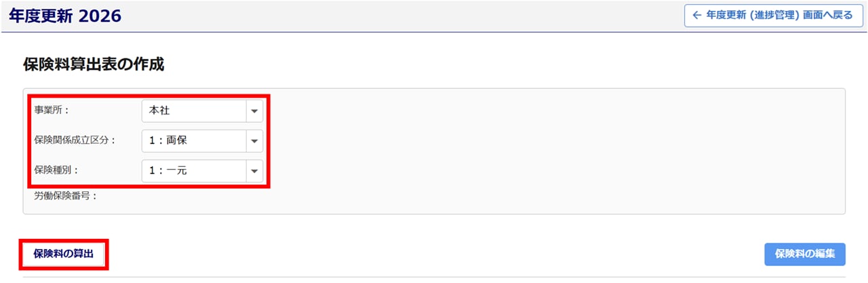The image size is (868, 283).
Task: Expand the 保険種別 dropdown arrow
Action: click(x=254, y=171)
